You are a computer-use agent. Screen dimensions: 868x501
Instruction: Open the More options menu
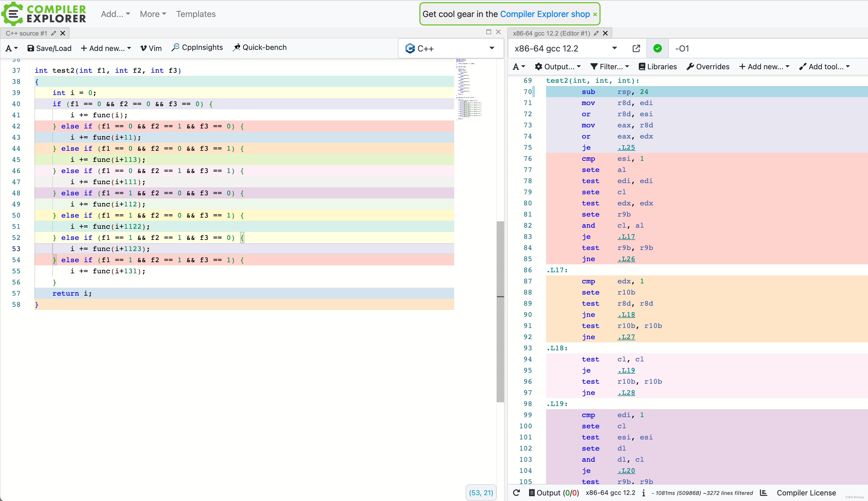click(152, 13)
